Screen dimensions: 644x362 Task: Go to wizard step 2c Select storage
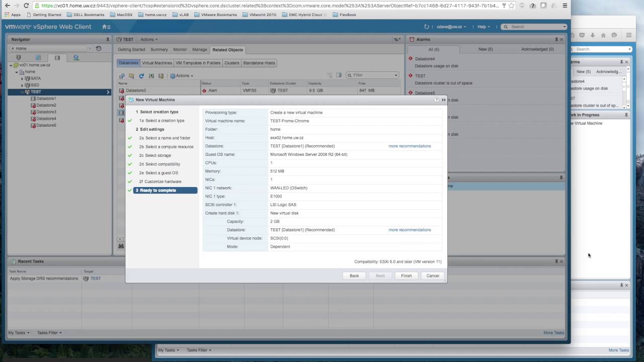coord(155,155)
